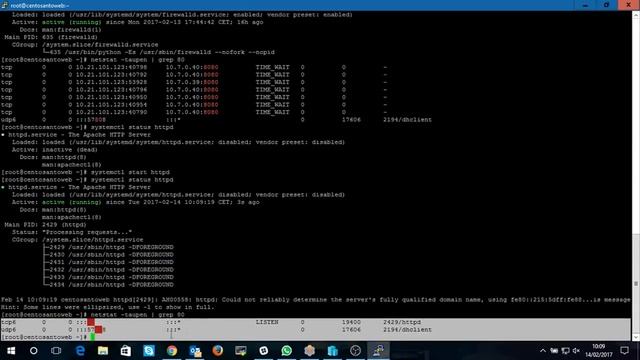Click the 'Status: "Processing requests..."' line
Image resolution: width=640 pixels, height=360 pixels.
coord(72,232)
